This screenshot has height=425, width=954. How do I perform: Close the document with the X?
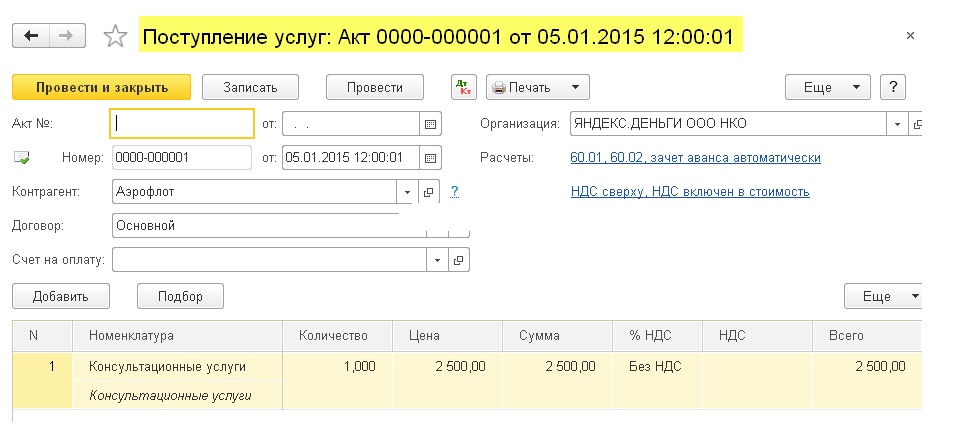(910, 36)
